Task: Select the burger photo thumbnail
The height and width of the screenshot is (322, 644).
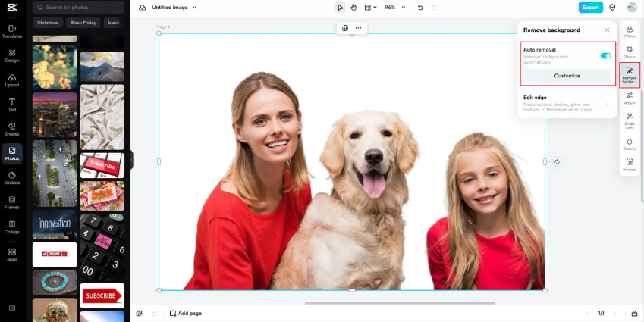Action: coord(55,310)
